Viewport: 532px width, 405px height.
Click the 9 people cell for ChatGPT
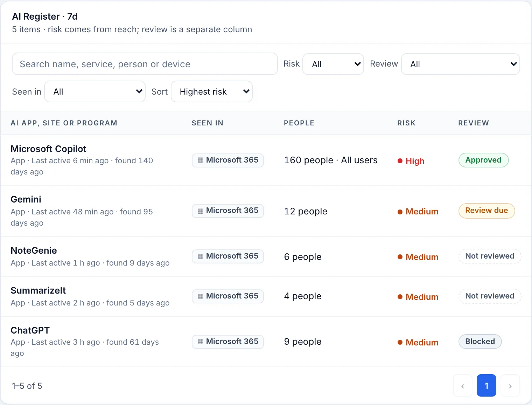pos(303,342)
